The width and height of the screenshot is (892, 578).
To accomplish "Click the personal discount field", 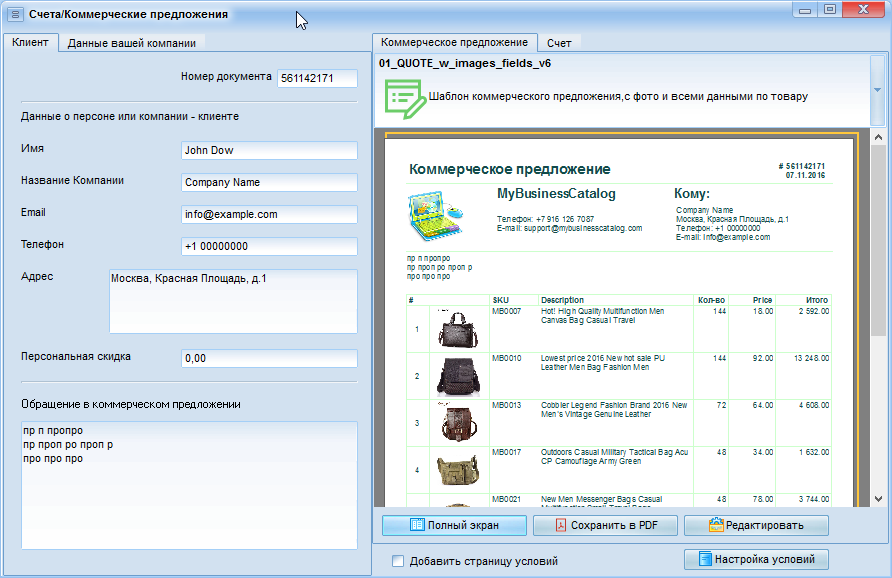I will pos(269,358).
